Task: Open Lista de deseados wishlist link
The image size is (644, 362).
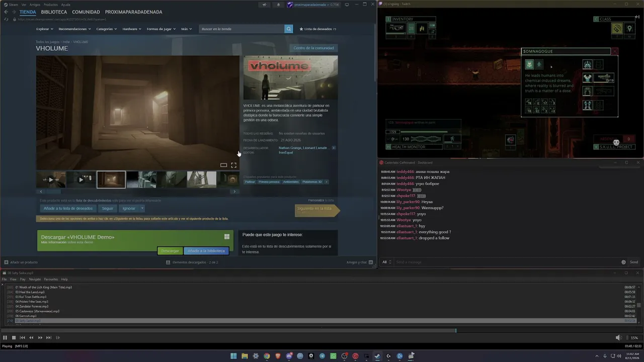Action: (x=317, y=29)
